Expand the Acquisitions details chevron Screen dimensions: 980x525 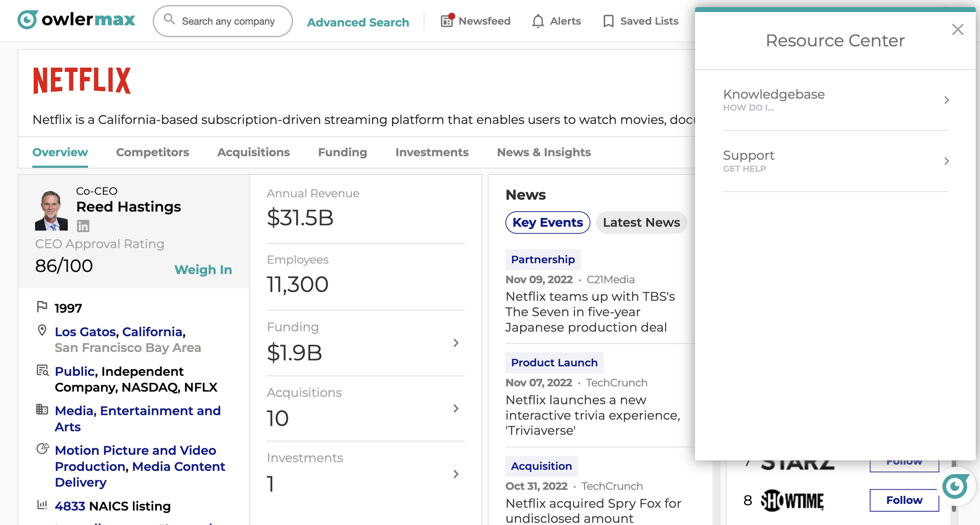click(x=456, y=409)
